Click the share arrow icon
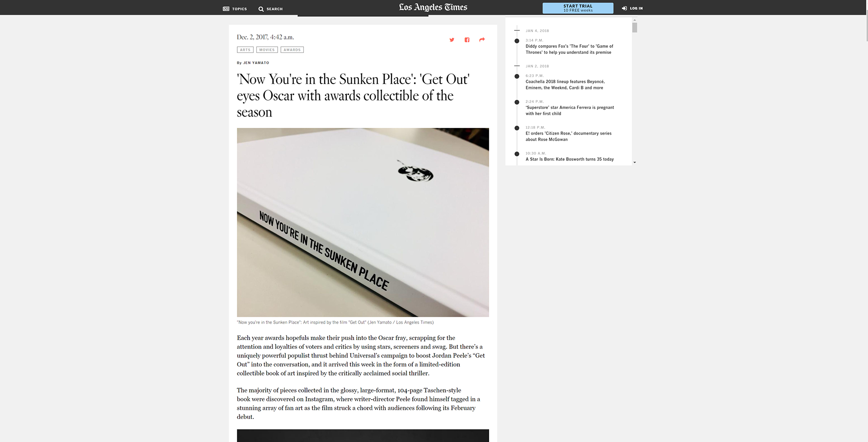The height and width of the screenshot is (442, 868). (x=482, y=40)
